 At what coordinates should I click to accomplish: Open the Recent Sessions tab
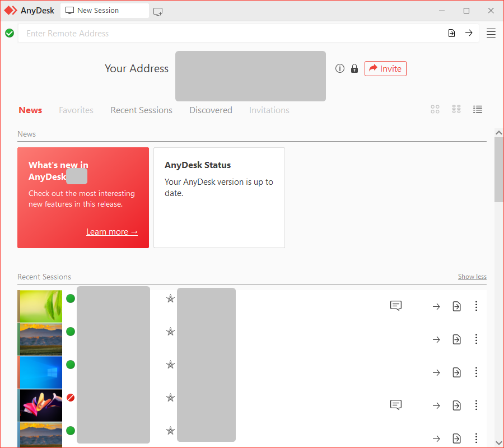tap(142, 110)
